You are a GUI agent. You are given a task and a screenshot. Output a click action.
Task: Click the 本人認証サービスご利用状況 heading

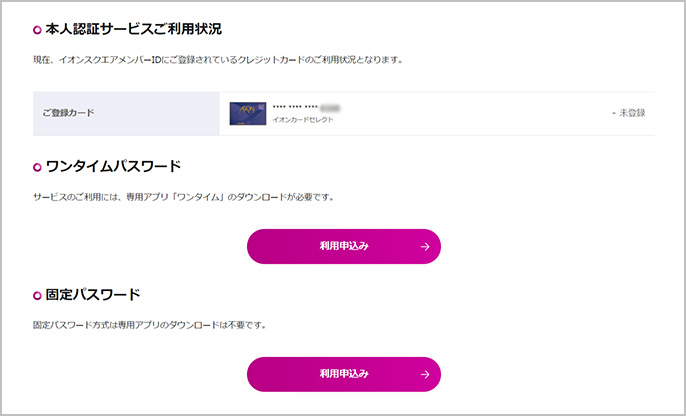(x=133, y=30)
